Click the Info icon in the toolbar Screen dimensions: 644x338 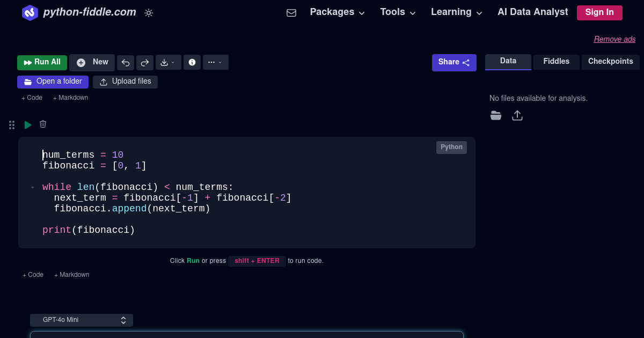tap(192, 62)
